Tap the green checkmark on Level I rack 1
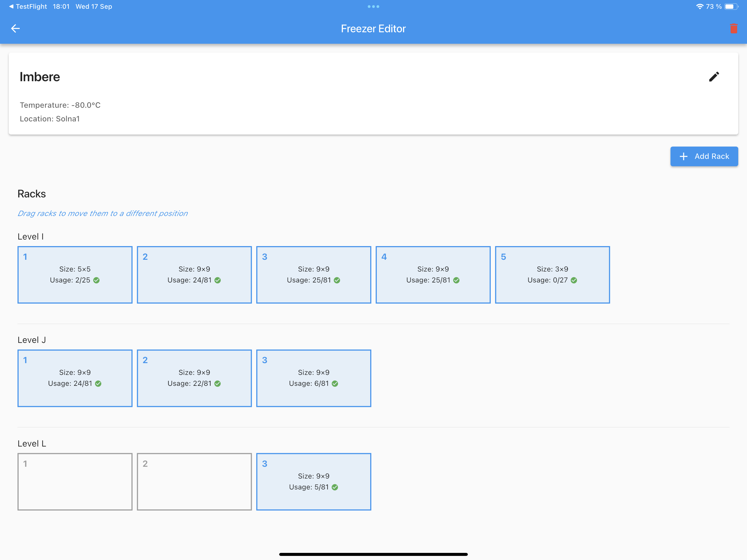This screenshot has width=747, height=560. click(97, 280)
